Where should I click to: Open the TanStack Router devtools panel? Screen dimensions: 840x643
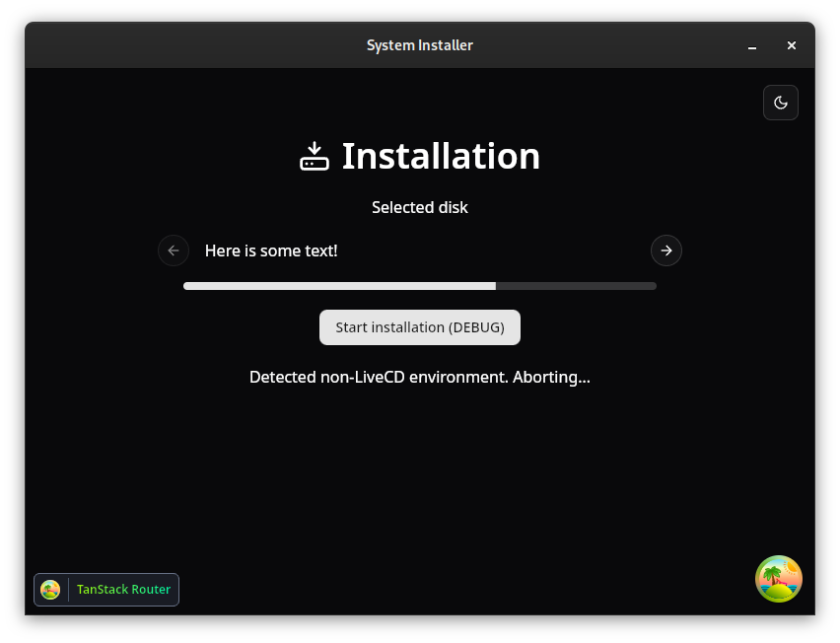[x=106, y=590]
